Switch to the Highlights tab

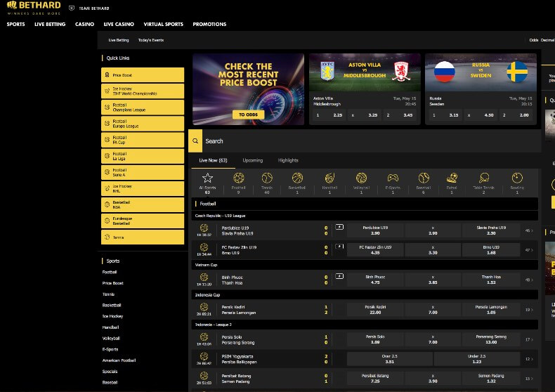click(288, 160)
